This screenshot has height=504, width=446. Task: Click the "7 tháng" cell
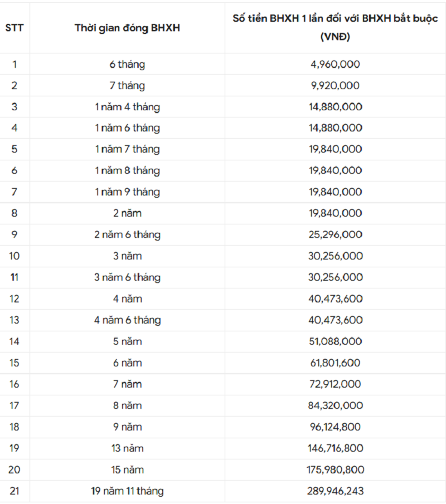click(x=127, y=86)
